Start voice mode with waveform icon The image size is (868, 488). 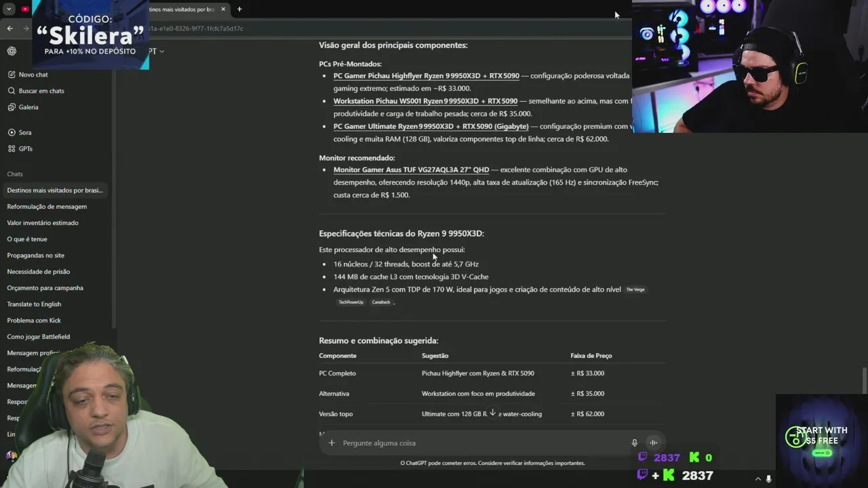[653, 443]
